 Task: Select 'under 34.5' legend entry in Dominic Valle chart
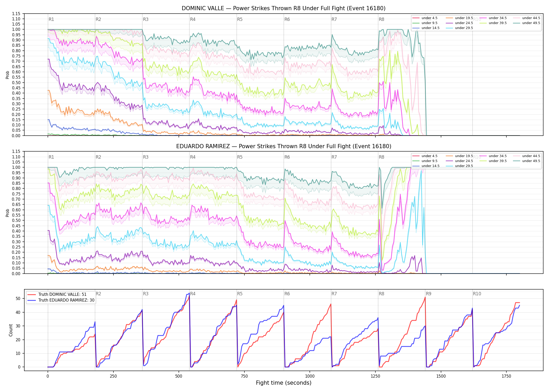(493, 18)
